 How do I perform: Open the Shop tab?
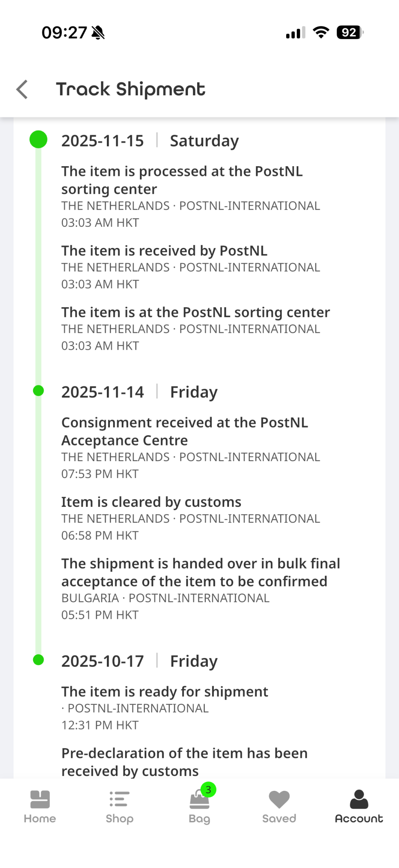point(120,807)
